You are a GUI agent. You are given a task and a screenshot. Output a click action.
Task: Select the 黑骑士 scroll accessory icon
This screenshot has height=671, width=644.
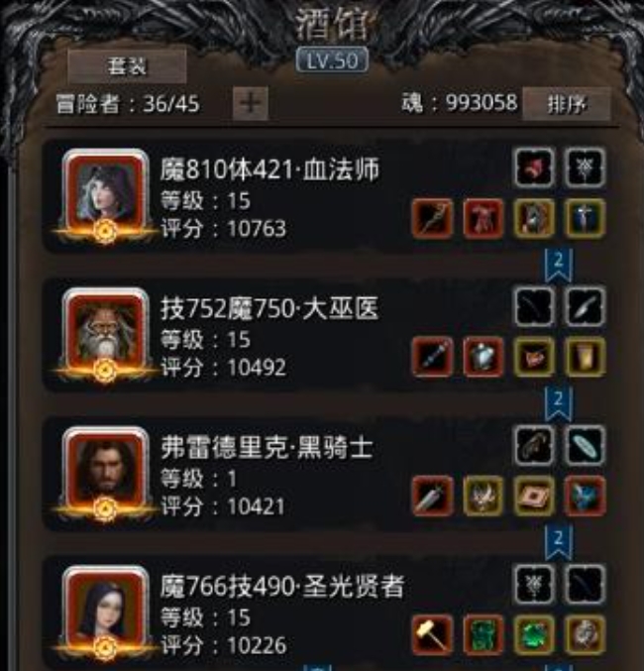534,496
